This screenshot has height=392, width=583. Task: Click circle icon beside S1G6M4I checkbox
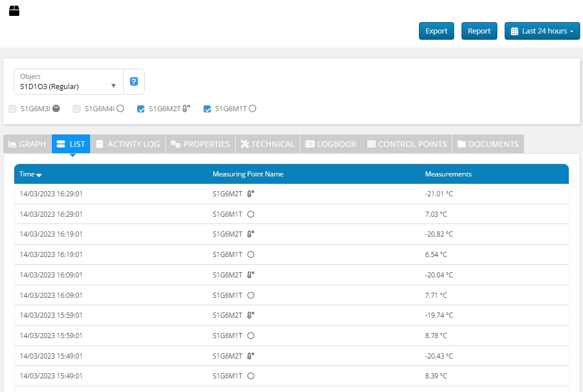click(x=120, y=109)
